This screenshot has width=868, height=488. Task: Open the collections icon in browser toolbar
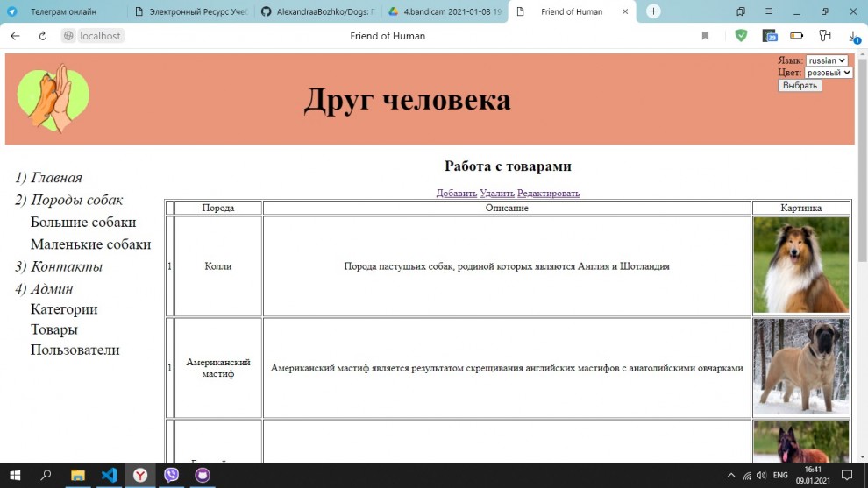coord(825,36)
